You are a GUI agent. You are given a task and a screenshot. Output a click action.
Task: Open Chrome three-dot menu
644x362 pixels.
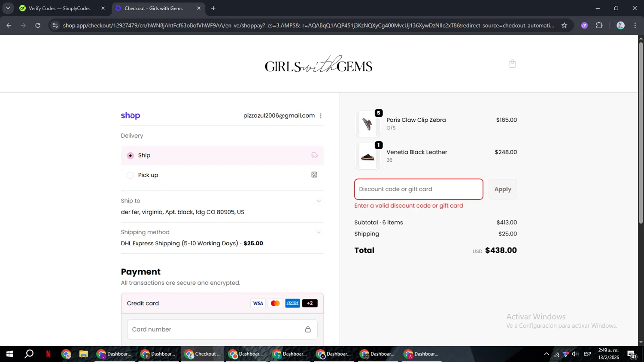tap(635, 25)
